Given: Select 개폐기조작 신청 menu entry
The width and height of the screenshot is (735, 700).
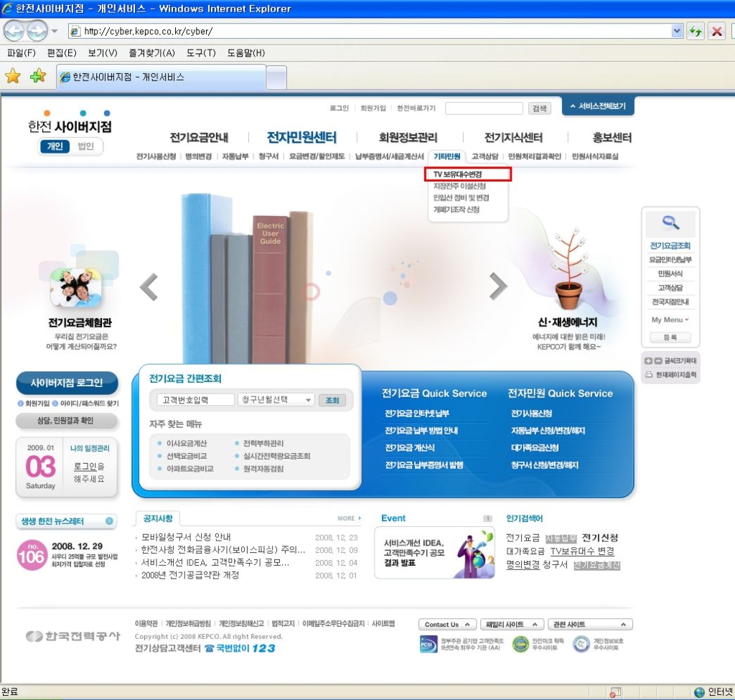Looking at the screenshot, I should (456, 210).
